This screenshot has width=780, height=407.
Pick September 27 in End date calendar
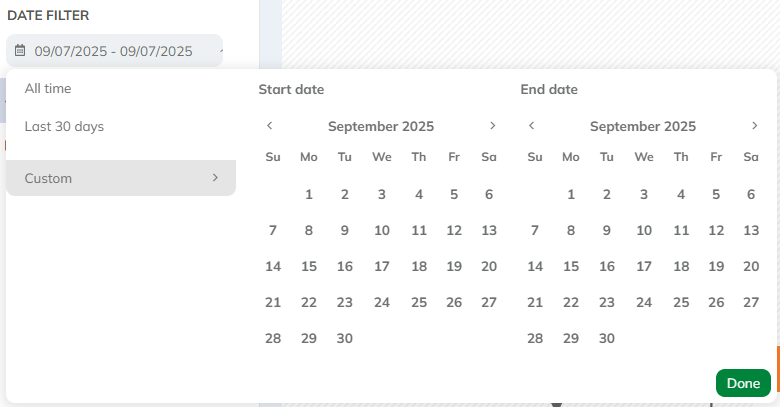(751, 302)
